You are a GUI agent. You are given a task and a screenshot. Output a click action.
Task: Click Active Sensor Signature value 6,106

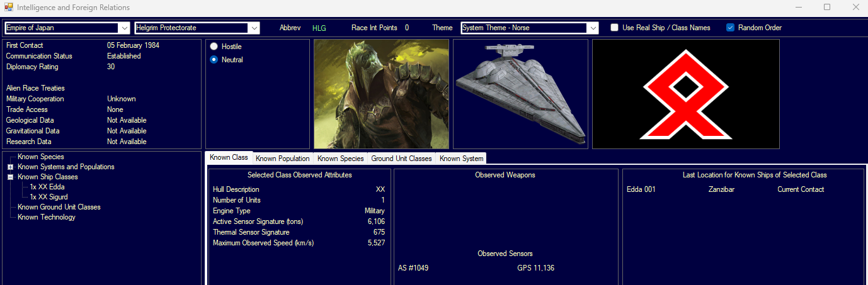point(376,221)
